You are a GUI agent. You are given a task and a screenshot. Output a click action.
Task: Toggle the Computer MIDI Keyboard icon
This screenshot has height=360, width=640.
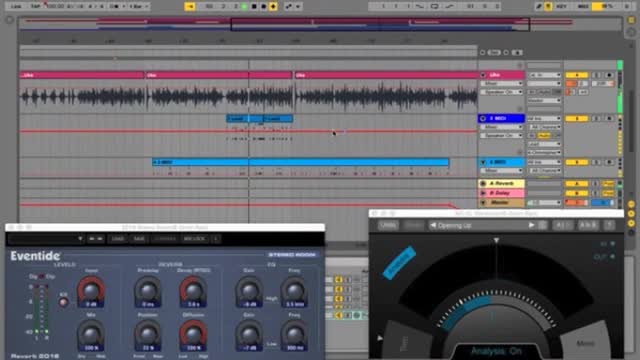click(548, 7)
